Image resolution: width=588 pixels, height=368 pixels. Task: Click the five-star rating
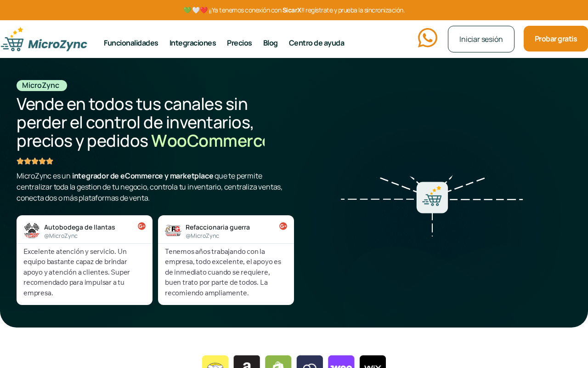click(x=35, y=161)
